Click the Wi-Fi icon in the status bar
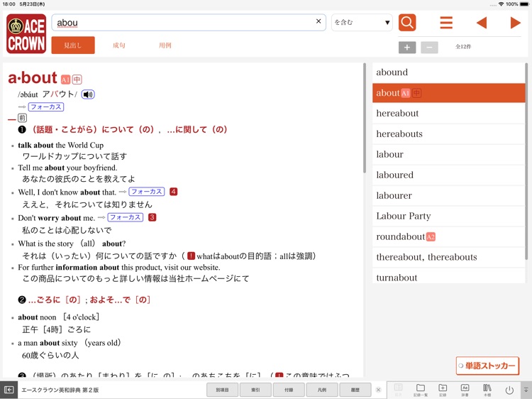Image resolution: width=532 pixels, height=399 pixels. [x=501, y=4]
